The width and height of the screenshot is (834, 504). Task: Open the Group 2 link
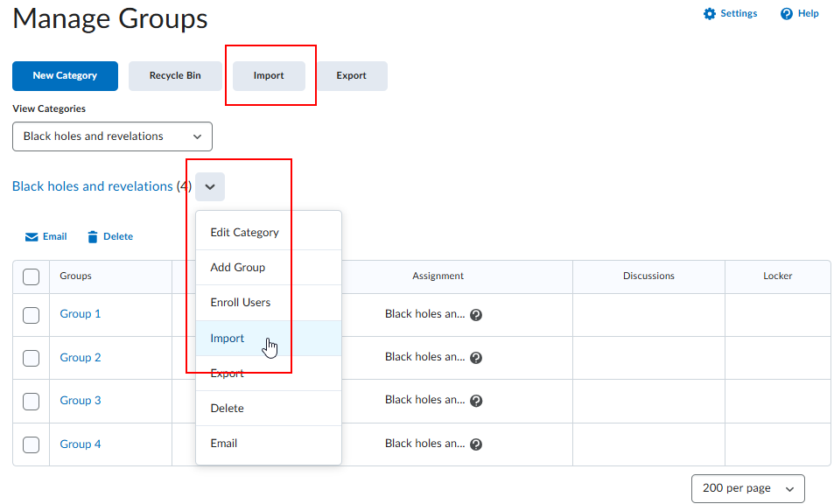click(81, 358)
